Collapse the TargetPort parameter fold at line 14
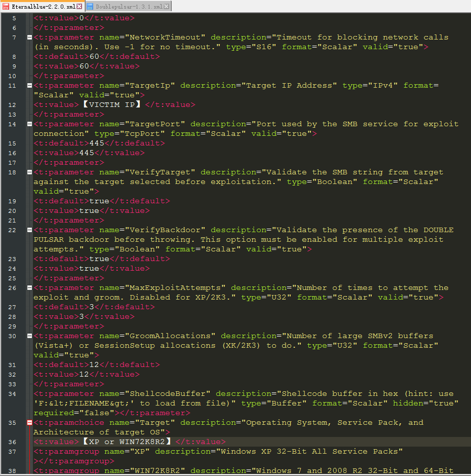471x476 pixels. pos(29,124)
